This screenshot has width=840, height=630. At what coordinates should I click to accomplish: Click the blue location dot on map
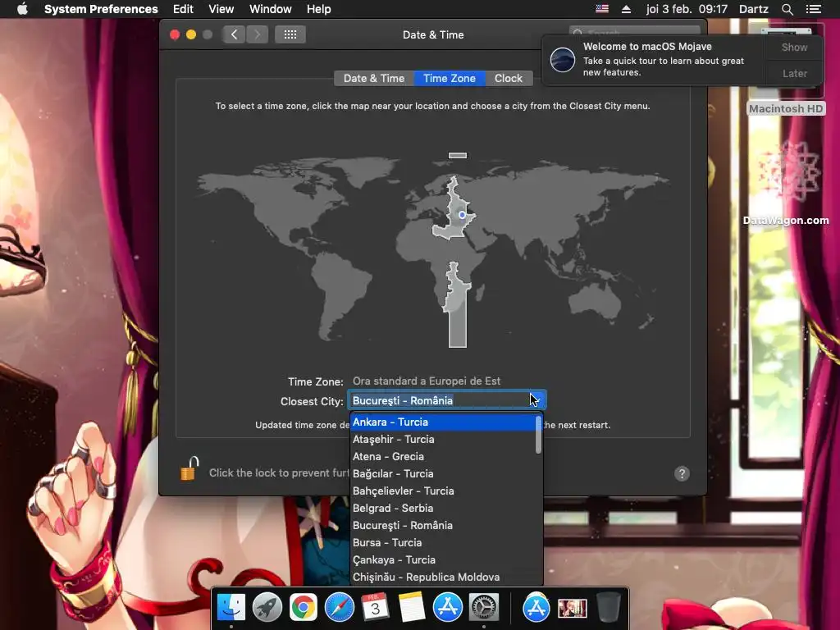pyautogui.click(x=463, y=215)
